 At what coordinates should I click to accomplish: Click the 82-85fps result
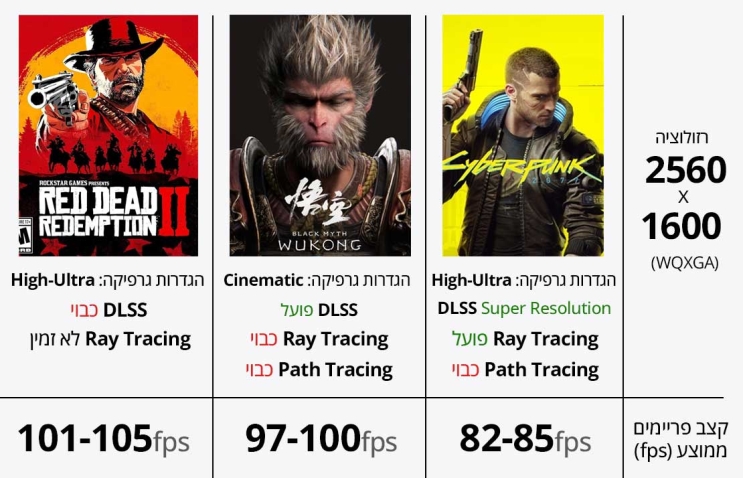(x=525, y=438)
